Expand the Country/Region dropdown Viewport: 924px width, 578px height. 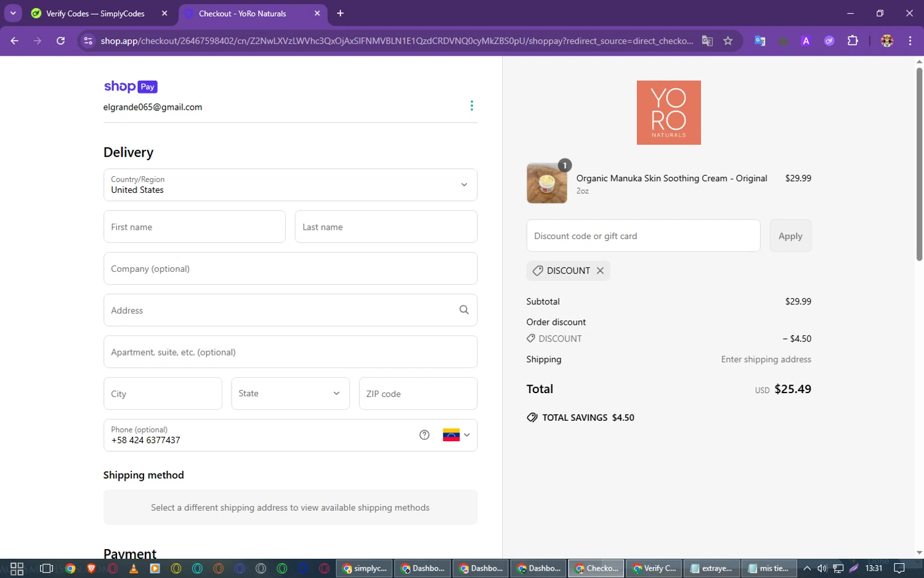point(290,185)
